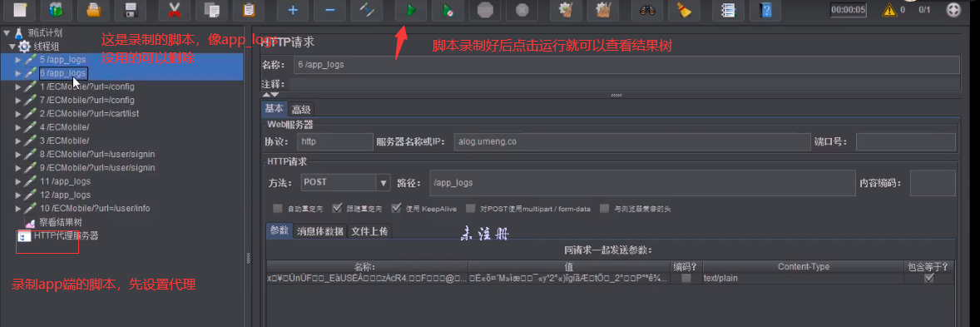Image resolution: width=980 pixels, height=327 pixels.
Task: Open the 消息体数据 tab
Action: pos(320,231)
